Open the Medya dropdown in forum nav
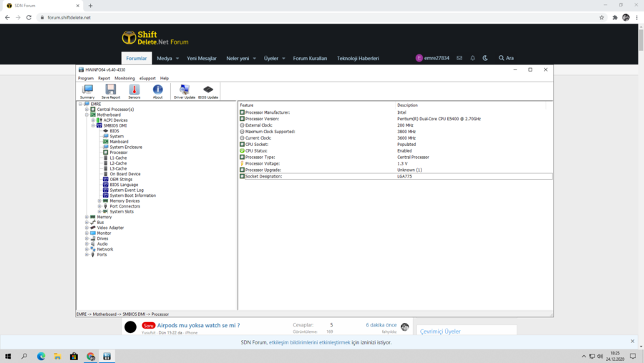Viewport: 644px width, 363px height. 167,58
